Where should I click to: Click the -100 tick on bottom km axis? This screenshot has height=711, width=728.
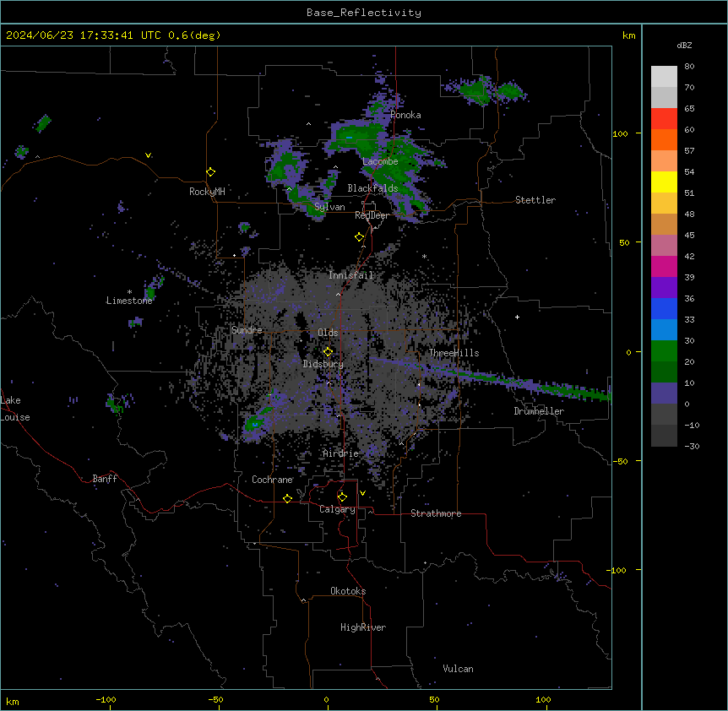[106, 699]
